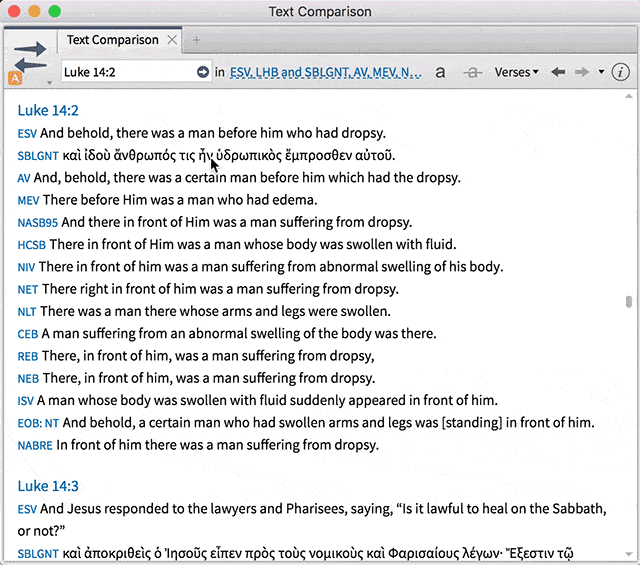Click the ISV version label
This screenshot has width=640, height=565.
pos(25,401)
